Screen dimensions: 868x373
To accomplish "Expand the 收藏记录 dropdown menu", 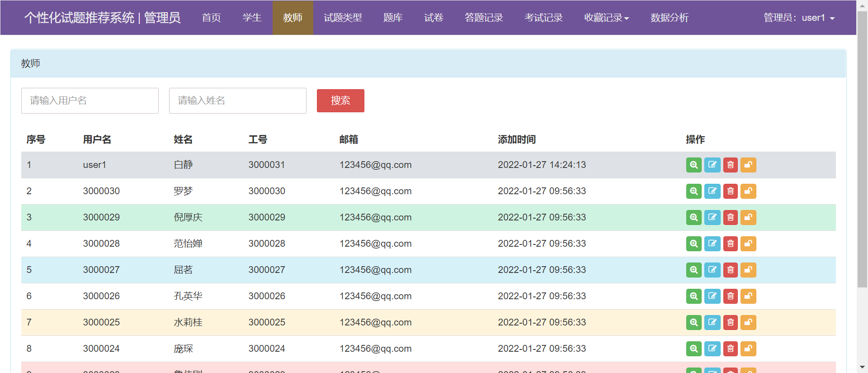I will tap(606, 18).
